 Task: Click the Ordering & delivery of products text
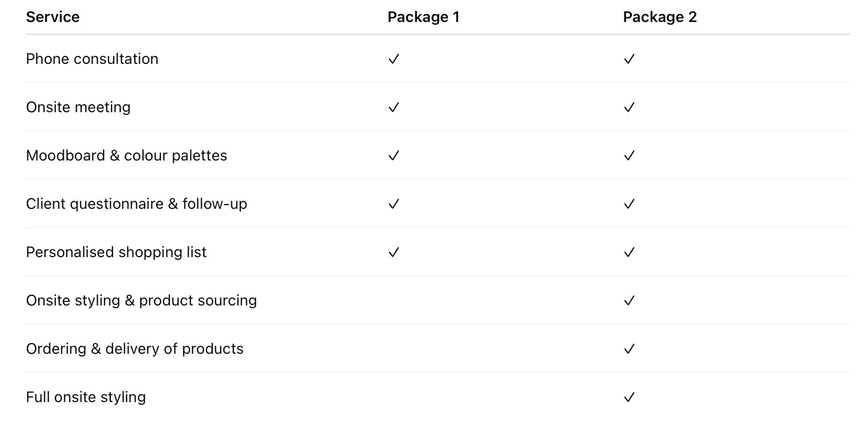(x=135, y=349)
